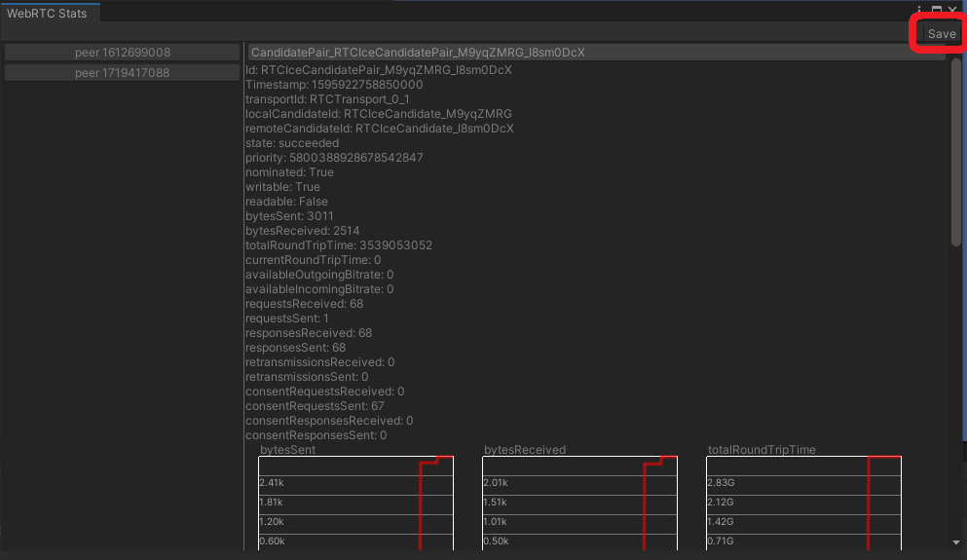Click the 'Id: RTCIceCandidatePair_M9yqZMRG_I8sm0DcX' line

point(379,70)
